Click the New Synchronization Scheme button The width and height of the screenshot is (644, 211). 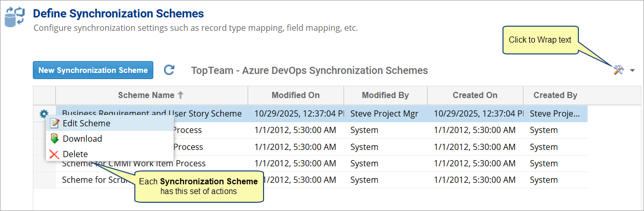93,70
